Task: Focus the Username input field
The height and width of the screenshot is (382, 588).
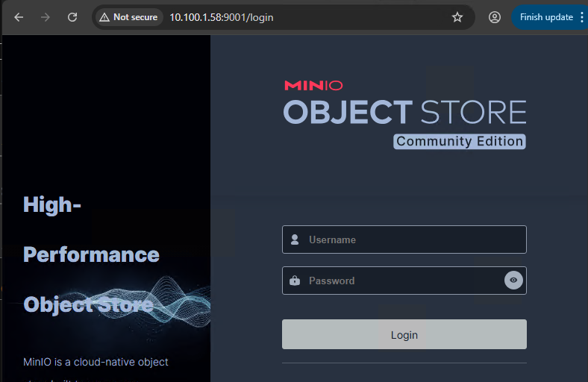Action: point(410,240)
